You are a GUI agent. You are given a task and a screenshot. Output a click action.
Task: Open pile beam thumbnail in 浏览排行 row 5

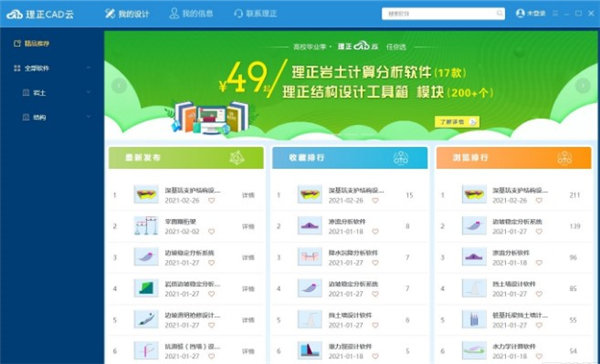pos(474,319)
